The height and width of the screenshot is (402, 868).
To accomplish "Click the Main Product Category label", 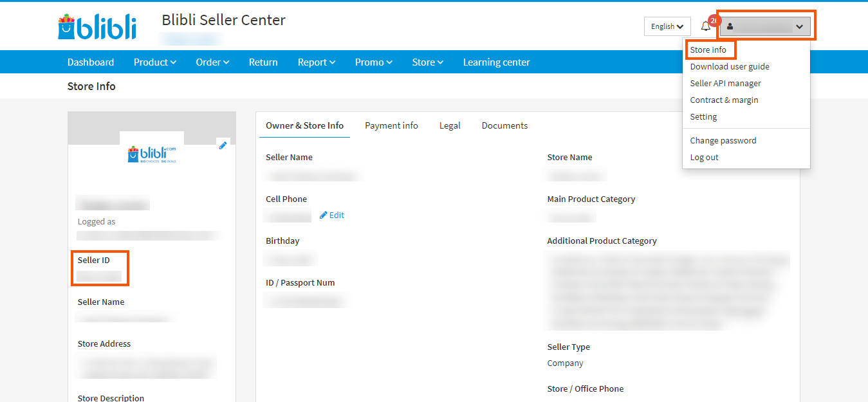I will coord(591,199).
